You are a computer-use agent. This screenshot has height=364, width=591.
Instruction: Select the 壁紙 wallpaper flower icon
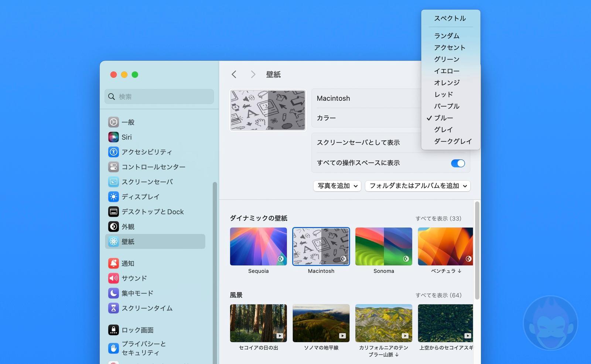tap(113, 241)
